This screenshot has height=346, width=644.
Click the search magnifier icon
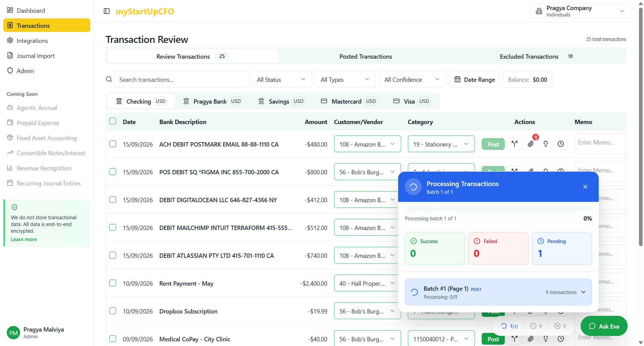(109, 79)
